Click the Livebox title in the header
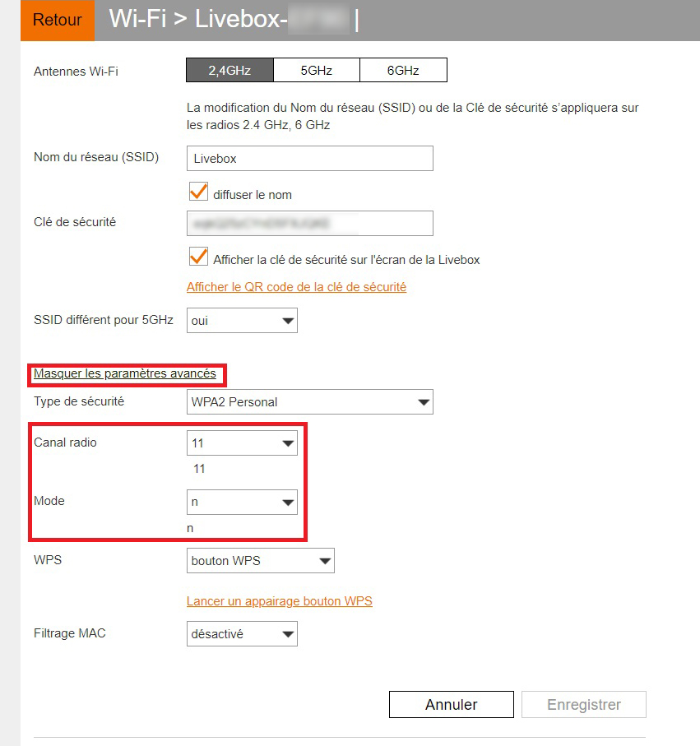This screenshot has width=700, height=746. (x=206, y=20)
